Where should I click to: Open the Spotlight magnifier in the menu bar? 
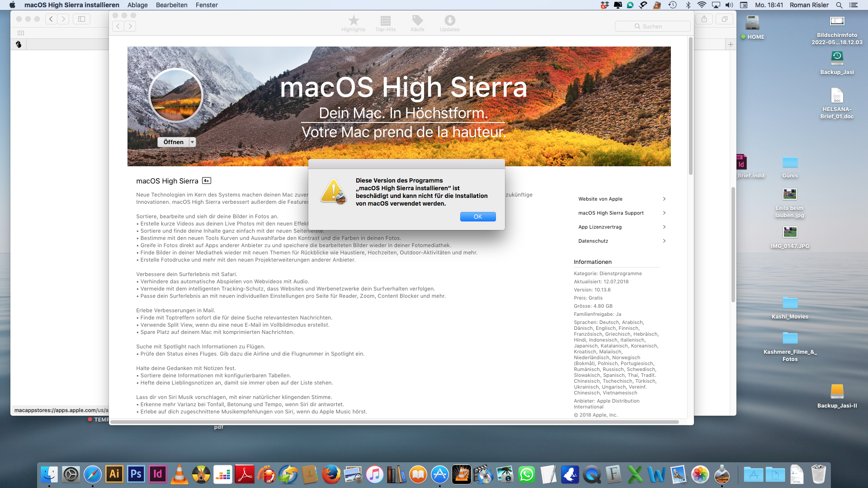839,5
